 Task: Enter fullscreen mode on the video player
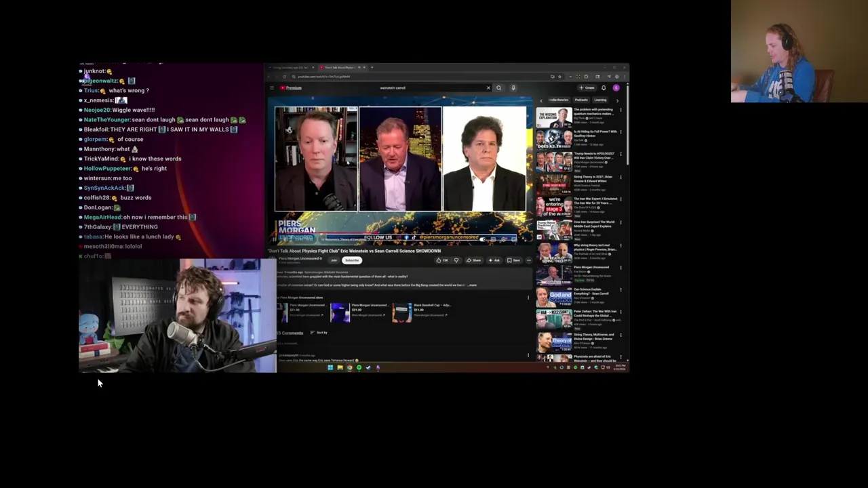click(524, 239)
